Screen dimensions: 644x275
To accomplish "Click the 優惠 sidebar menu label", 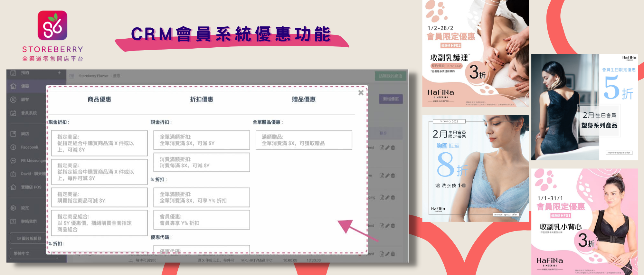I will 25,86.
